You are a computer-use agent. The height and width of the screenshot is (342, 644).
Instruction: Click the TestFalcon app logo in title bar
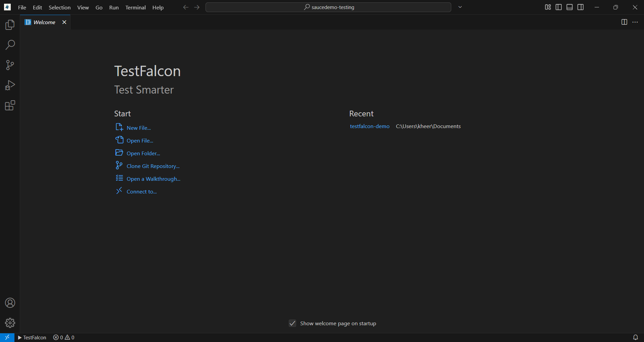click(7, 7)
